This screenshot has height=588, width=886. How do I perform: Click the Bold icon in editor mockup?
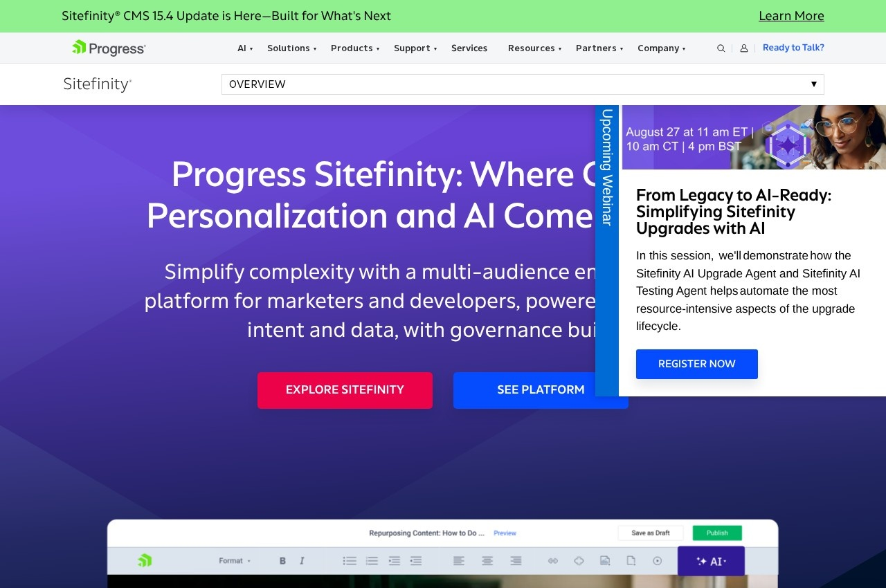(282, 561)
